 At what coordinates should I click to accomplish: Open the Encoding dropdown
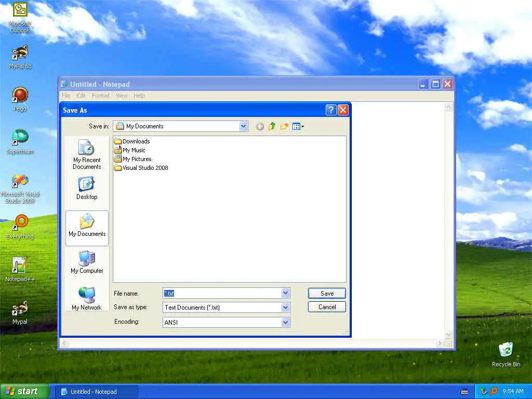click(x=285, y=322)
